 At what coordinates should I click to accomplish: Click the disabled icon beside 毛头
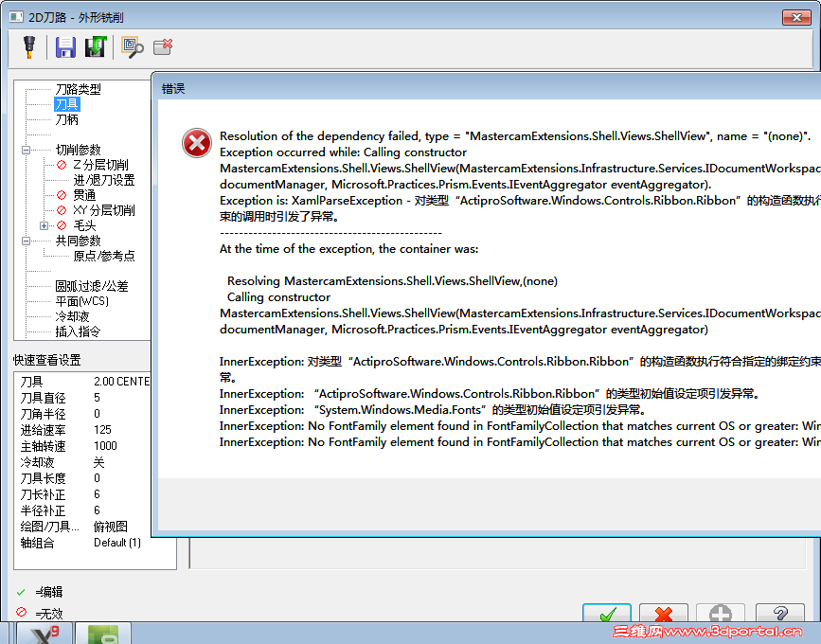(x=62, y=225)
